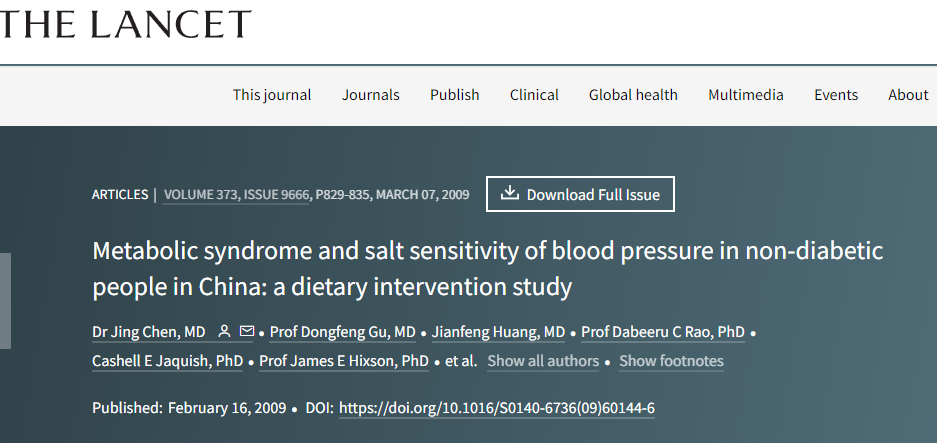
Task: Click the Download Full Issue button
Action: pyautogui.click(x=580, y=194)
